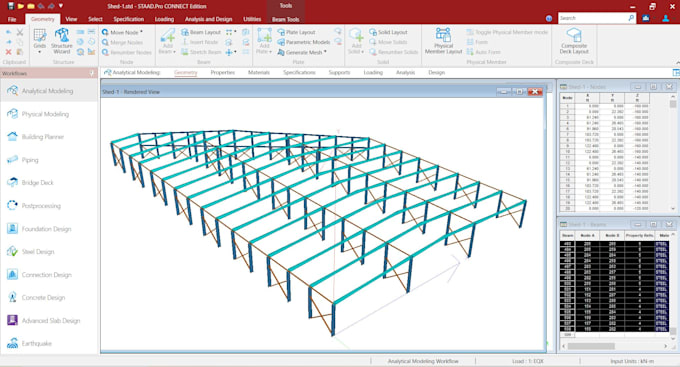Screen dimensions: 680x367
Task: Expand the Generate Mesh dropdown
Action: click(325, 52)
